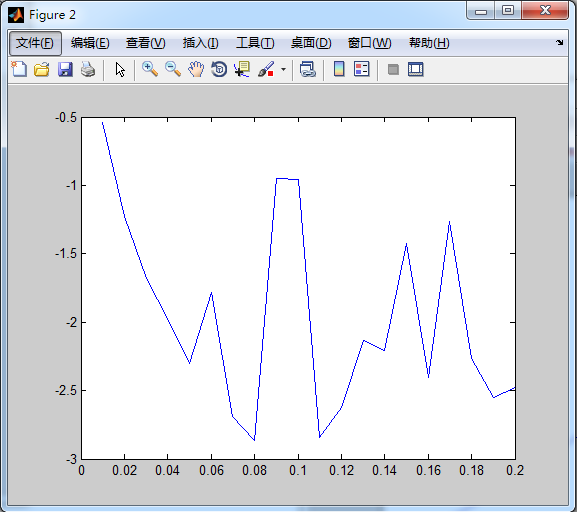Insert colorbar using toolbar button

point(339,69)
